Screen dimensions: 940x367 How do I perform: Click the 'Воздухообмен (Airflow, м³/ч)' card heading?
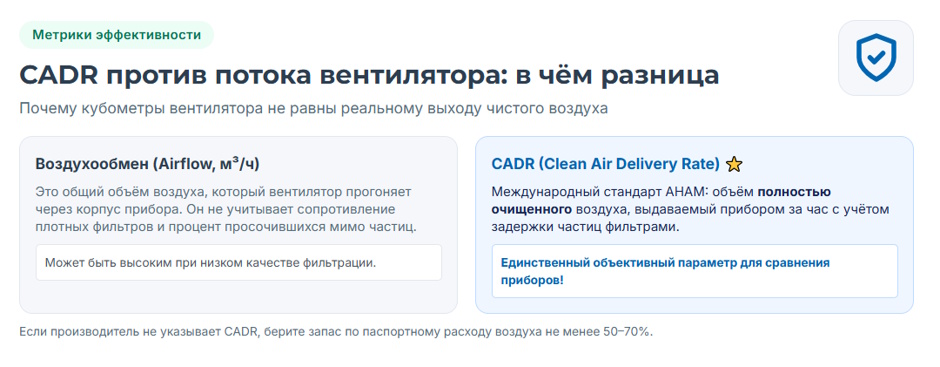pyautogui.click(x=147, y=164)
